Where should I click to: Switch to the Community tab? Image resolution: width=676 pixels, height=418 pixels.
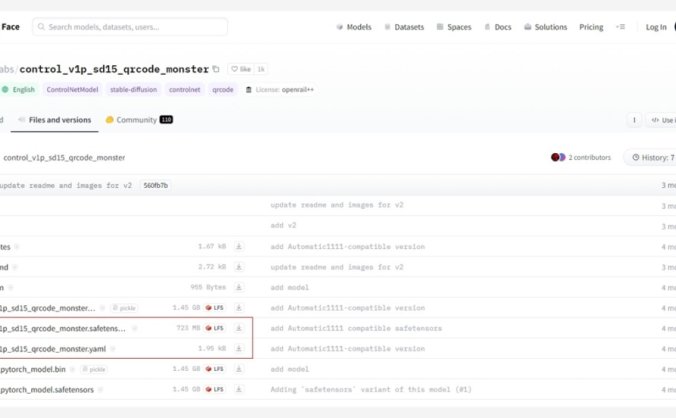click(139, 120)
